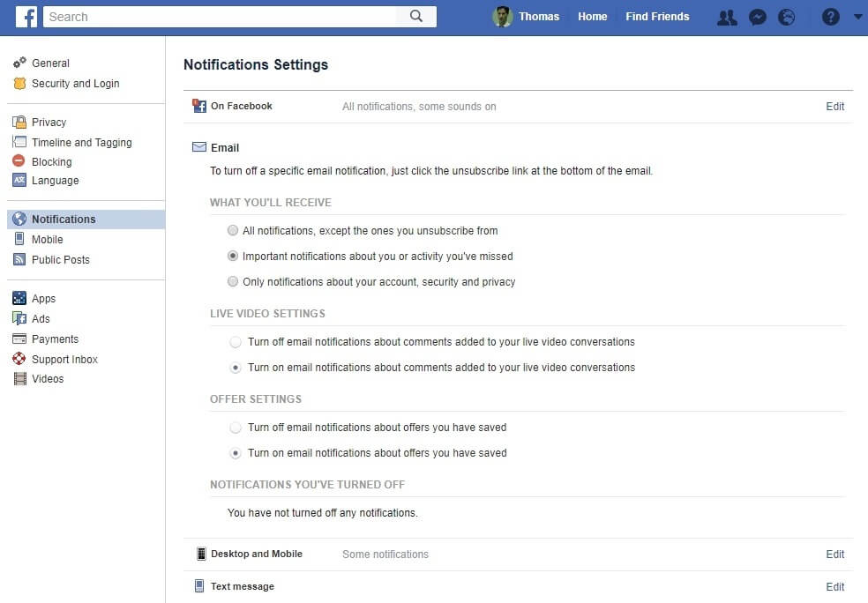This screenshot has height=603, width=868.
Task: Click the Privacy lock icon
Action: pyautogui.click(x=19, y=122)
